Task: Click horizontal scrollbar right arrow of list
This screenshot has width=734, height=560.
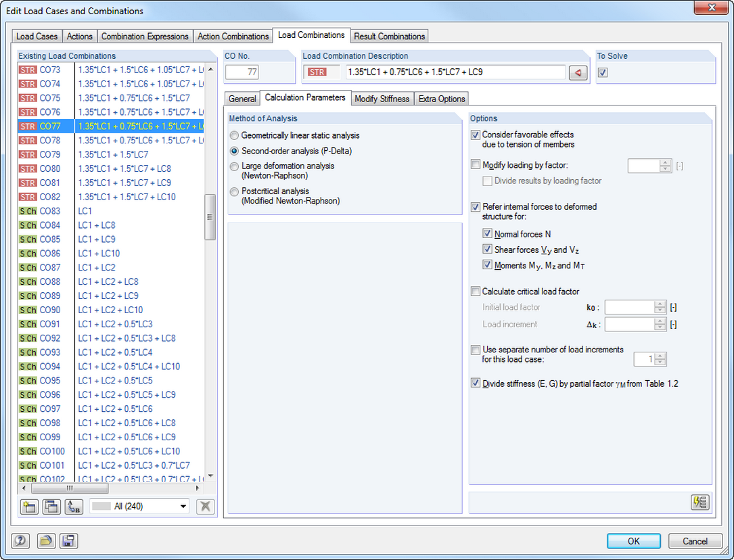Action: pos(198,488)
